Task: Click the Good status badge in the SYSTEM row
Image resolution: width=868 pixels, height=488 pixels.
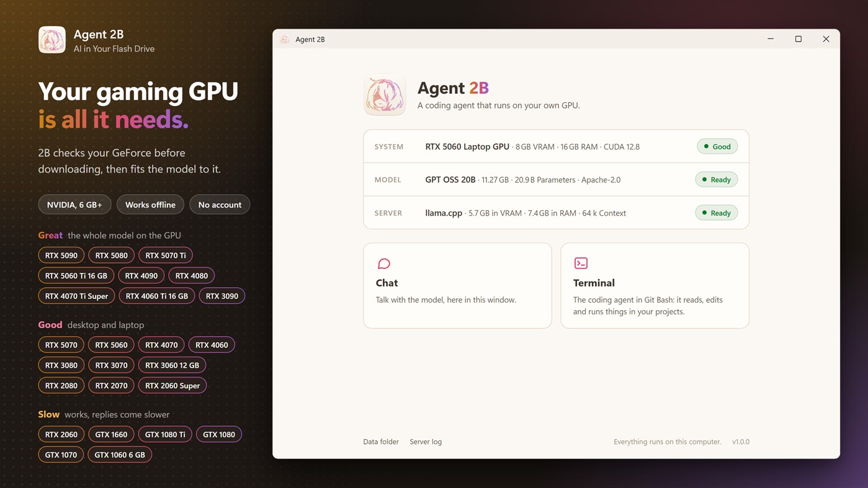Action: pos(717,146)
